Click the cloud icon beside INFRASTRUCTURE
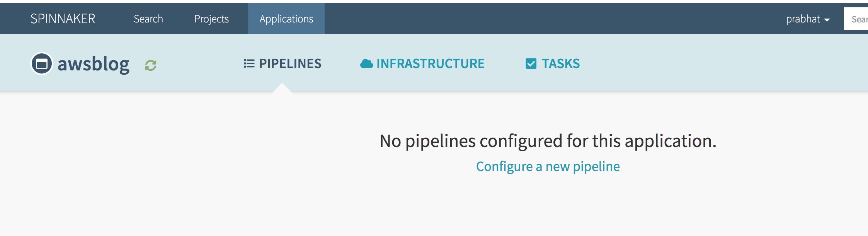 [x=366, y=63]
